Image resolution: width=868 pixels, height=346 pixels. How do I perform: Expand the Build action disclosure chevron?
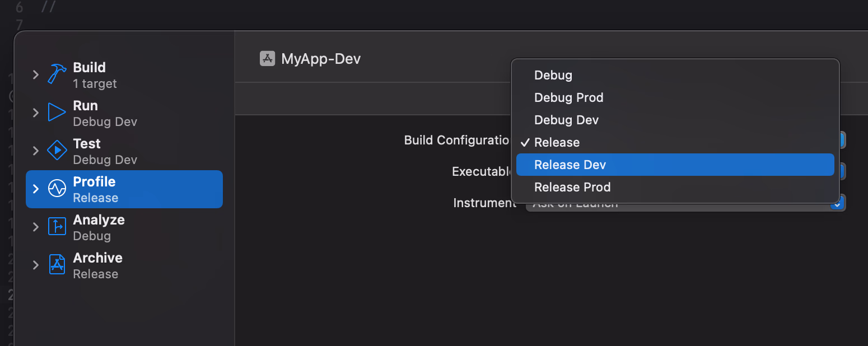[x=36, y=74]
